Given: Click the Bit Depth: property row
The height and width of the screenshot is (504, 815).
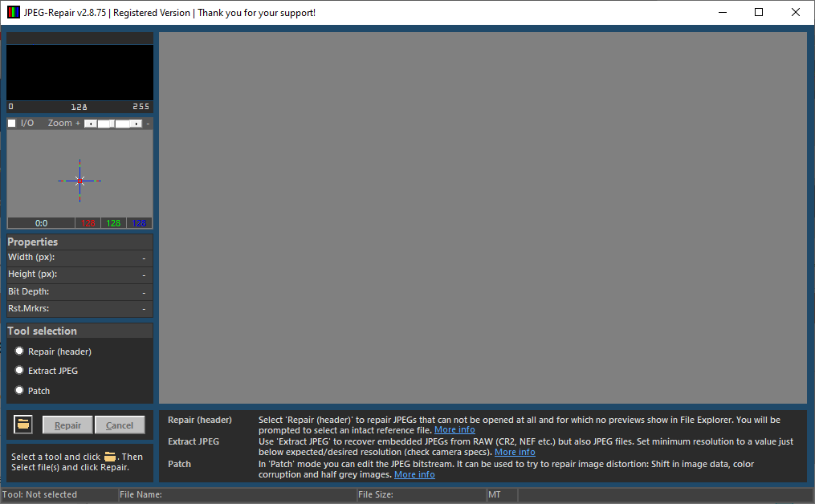Looking at the screenshot, I should pyautogui.click(x=79, y=292).
